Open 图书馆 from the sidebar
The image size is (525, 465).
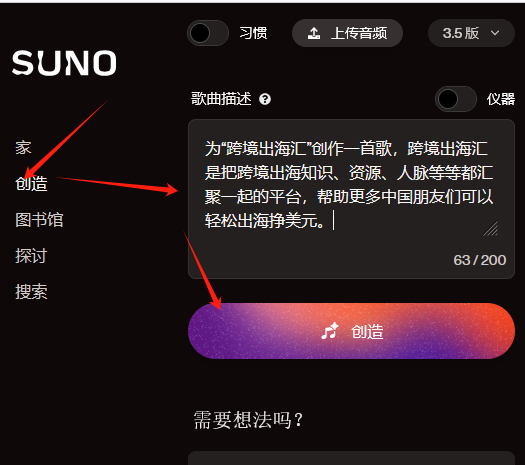point(39,220)
